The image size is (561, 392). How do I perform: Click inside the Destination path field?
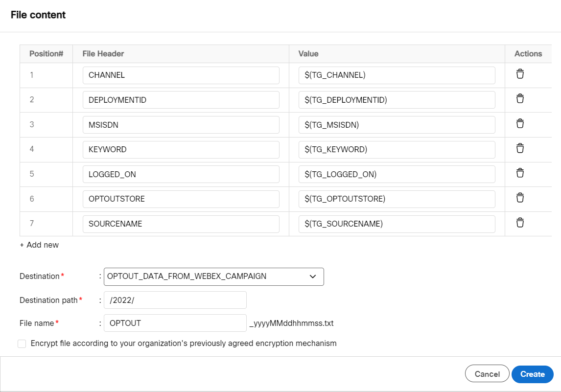pos(174,300)
